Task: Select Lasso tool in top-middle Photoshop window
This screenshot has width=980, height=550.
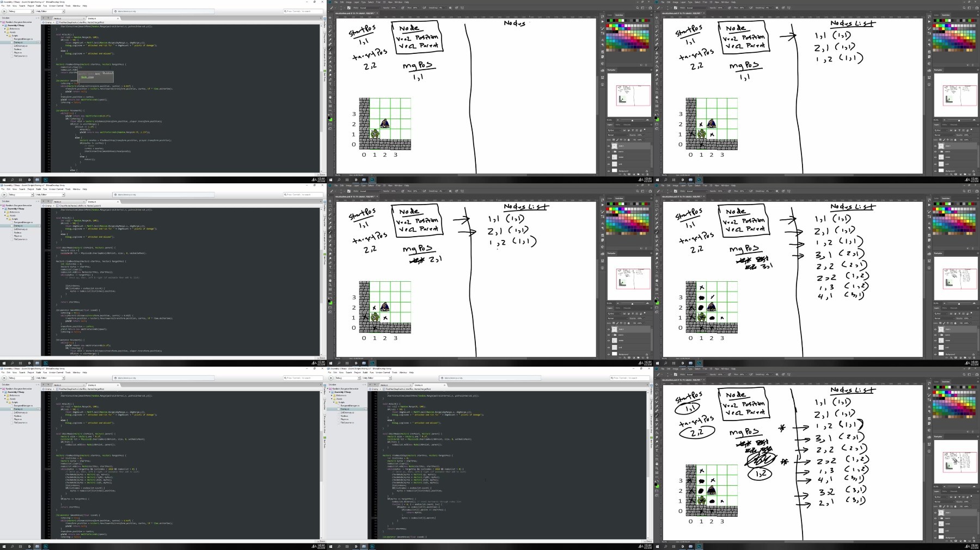Action: pos(330,27)
